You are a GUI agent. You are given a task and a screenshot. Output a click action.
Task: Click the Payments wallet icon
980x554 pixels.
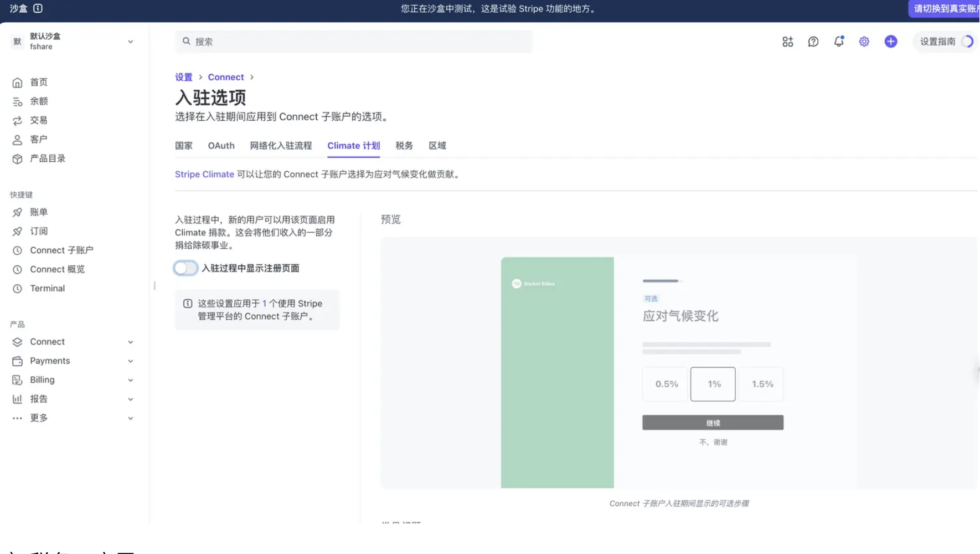(x=18, y=361)
